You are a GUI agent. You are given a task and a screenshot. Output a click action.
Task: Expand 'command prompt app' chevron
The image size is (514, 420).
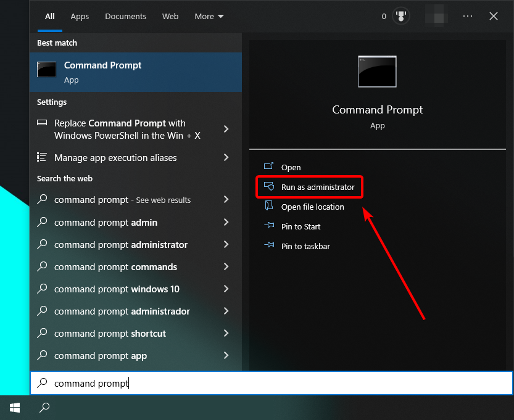(226, 355)
